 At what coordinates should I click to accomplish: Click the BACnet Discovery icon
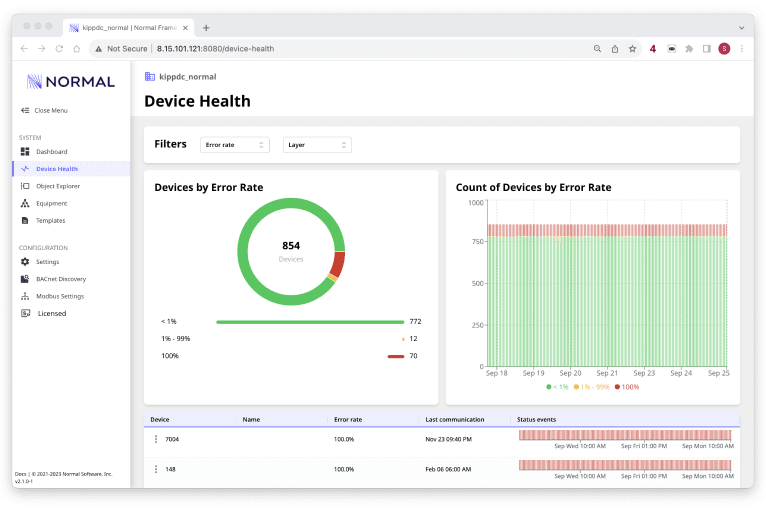25,279
